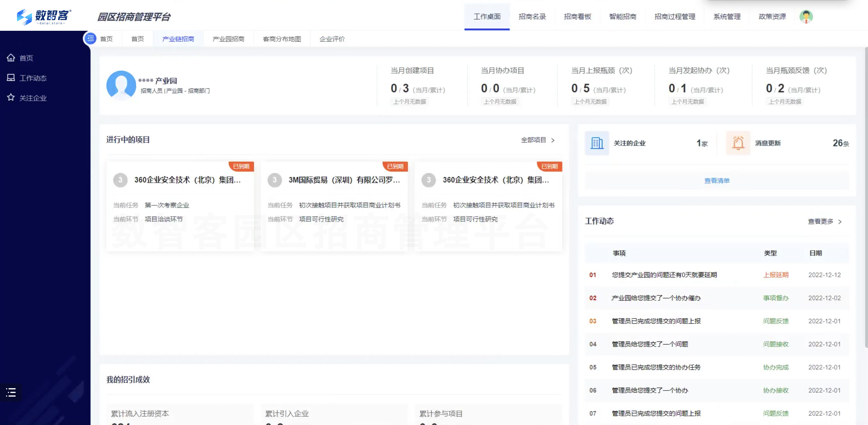Screen dimensions: 868x425
Task: Click the 累计参与项目 card
Action: tap(488, 414)
